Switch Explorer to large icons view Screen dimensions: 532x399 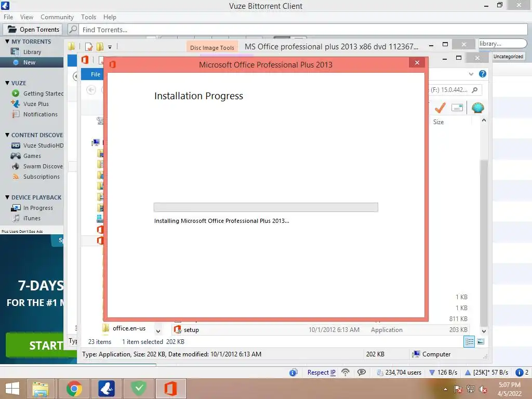[x=481, y=341]
